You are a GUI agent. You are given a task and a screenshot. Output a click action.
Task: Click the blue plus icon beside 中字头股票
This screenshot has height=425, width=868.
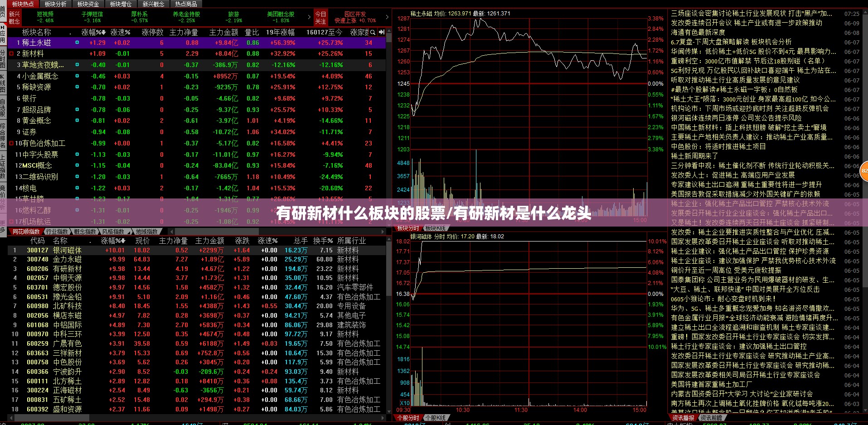pyautogui.click(x=77, y=155)
